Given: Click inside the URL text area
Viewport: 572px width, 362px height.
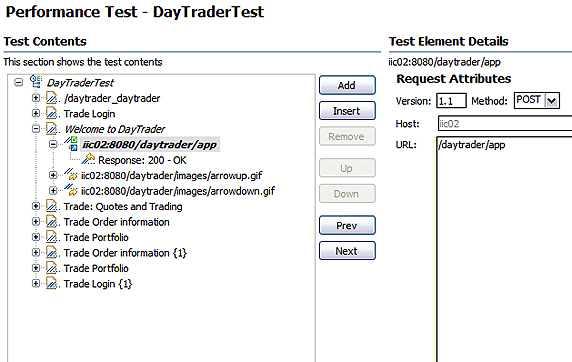Looking at the screenshot, I should pos(504,249).
